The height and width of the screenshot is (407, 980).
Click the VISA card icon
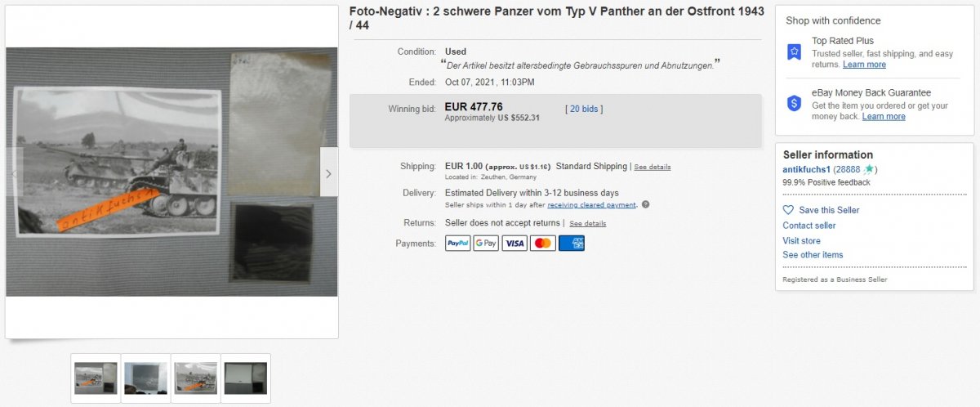[514, 243]
